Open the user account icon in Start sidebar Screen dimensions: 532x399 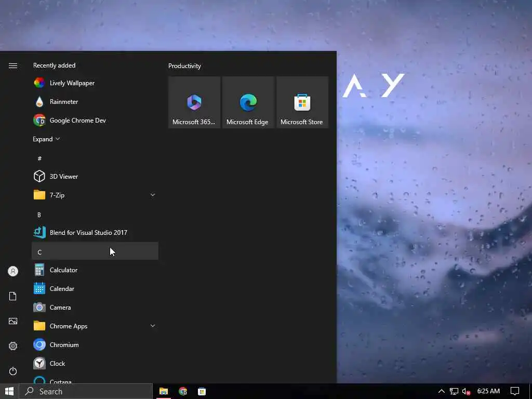tap(13, 271)
